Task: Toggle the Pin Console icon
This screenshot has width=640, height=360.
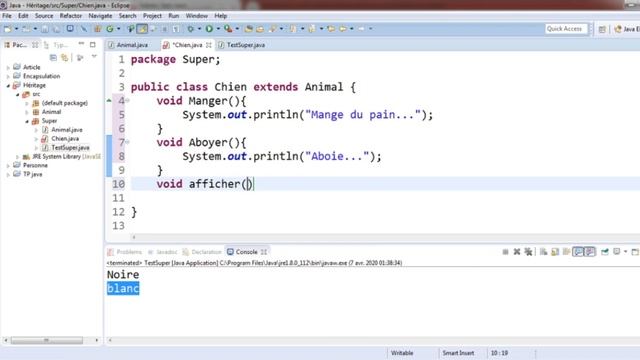Action: (x=605, y=252)
